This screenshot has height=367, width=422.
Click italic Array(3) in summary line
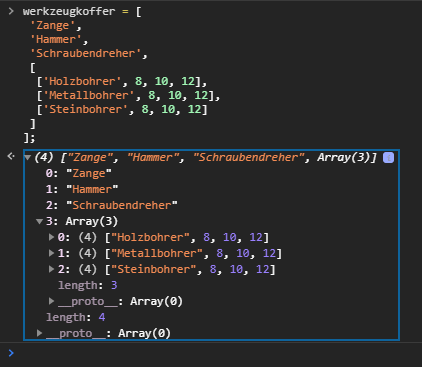(x=343, y=157)
